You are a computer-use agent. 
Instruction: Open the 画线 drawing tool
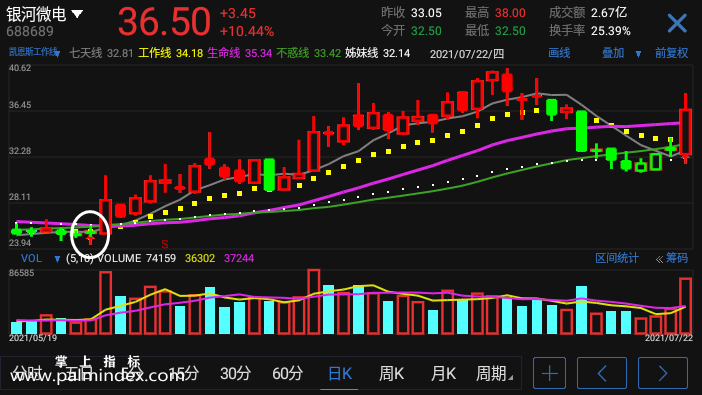559,53
